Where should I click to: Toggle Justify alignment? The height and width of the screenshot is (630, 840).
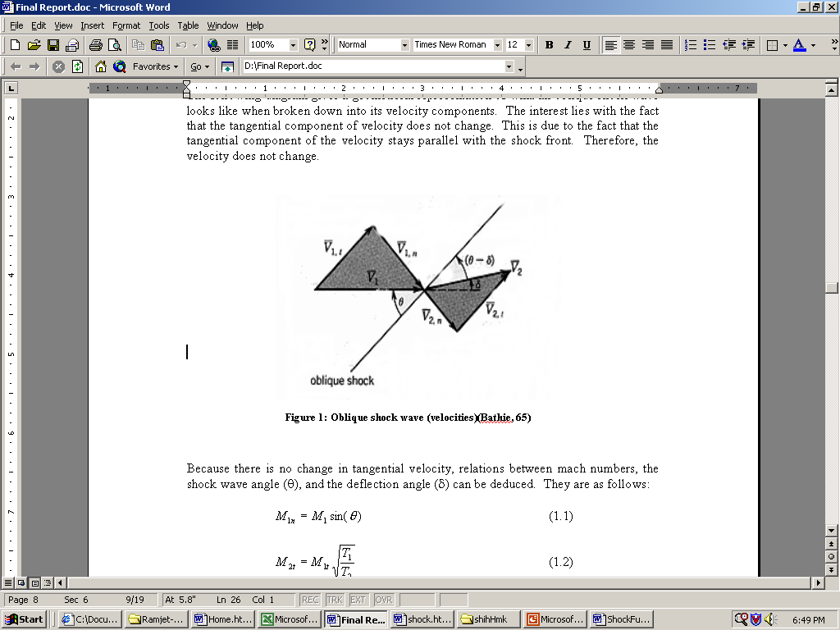667,45
